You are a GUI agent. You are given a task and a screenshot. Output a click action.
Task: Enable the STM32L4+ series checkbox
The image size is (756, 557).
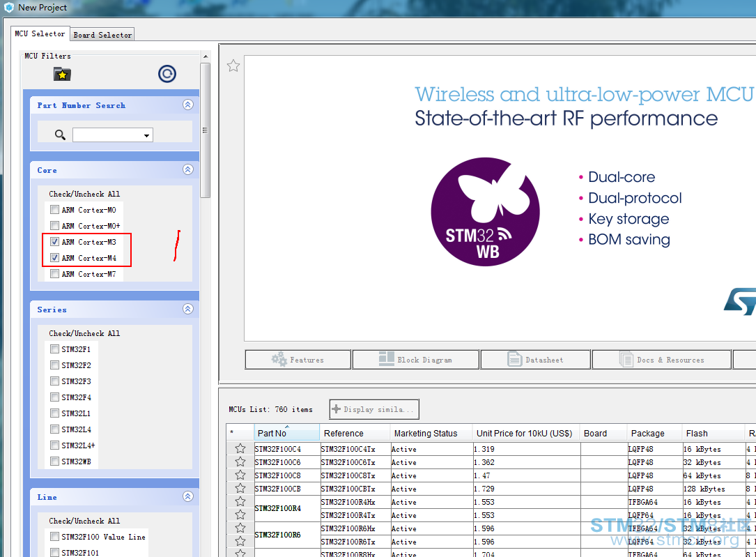(54, 445)
